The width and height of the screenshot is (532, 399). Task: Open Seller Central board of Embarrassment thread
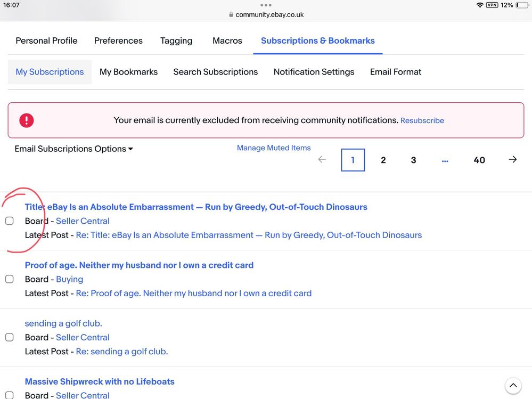pos(83,221)
